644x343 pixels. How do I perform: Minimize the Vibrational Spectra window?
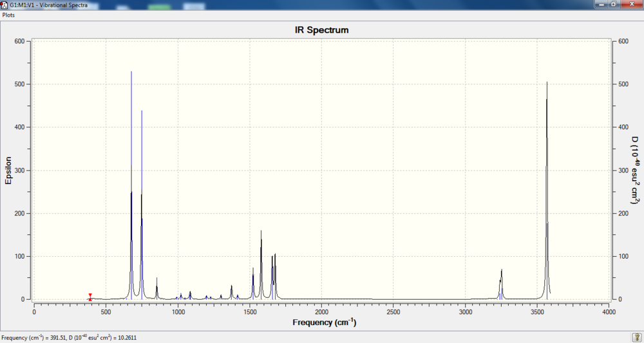(603, 4)
